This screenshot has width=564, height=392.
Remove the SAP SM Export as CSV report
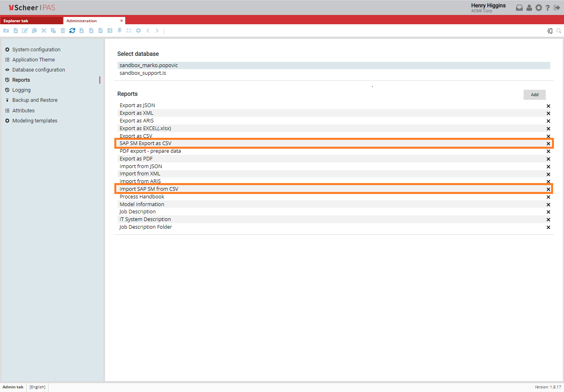pyautogui.click(x=548, y=143)
